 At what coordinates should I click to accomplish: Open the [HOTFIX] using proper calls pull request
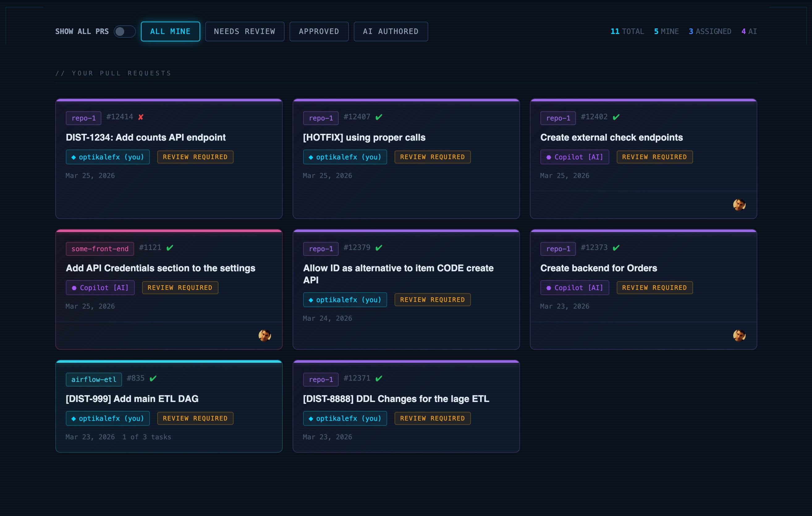click(364, 137)
